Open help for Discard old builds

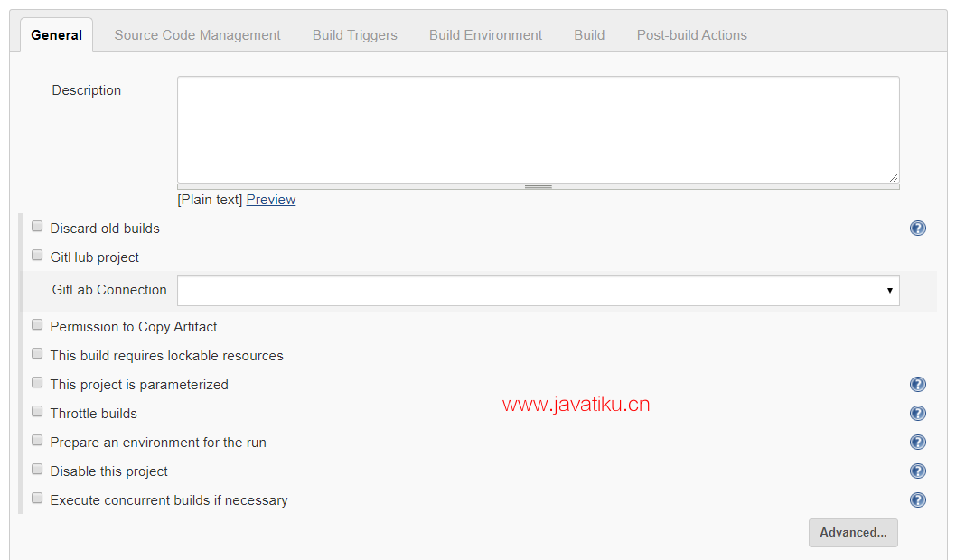[x=917, y=229]
